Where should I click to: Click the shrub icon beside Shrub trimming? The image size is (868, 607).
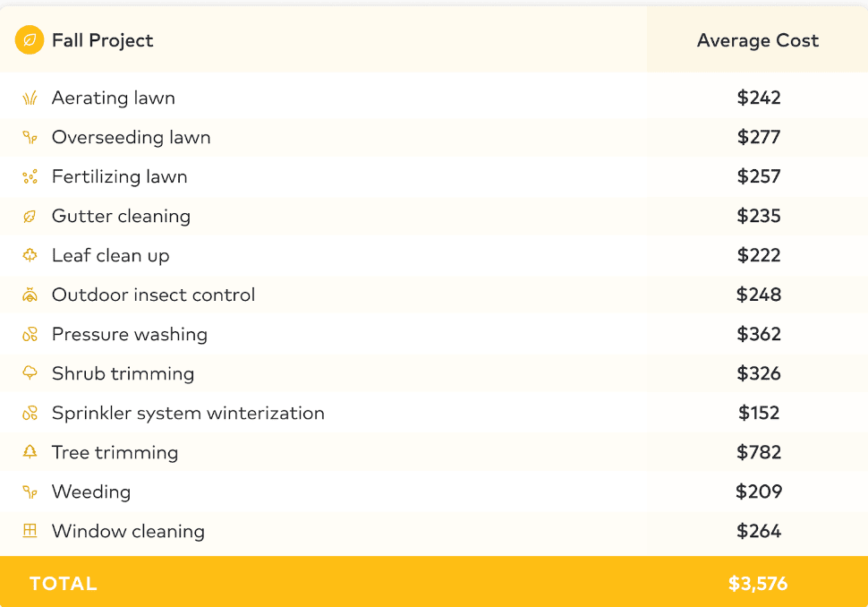(x=30, y=372)
